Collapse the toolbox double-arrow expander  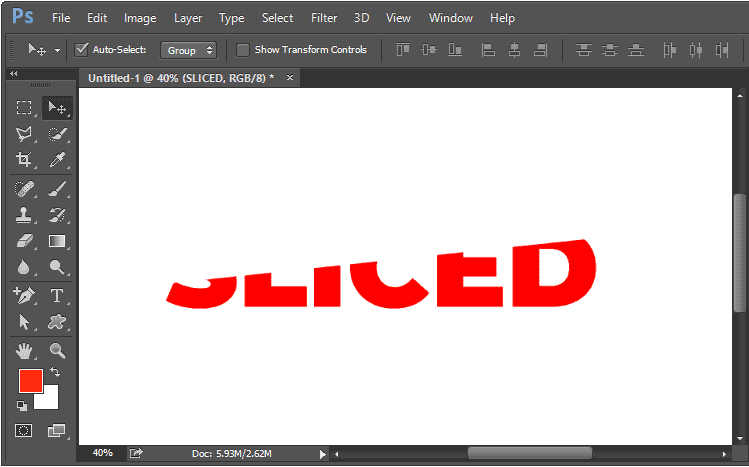13,74
